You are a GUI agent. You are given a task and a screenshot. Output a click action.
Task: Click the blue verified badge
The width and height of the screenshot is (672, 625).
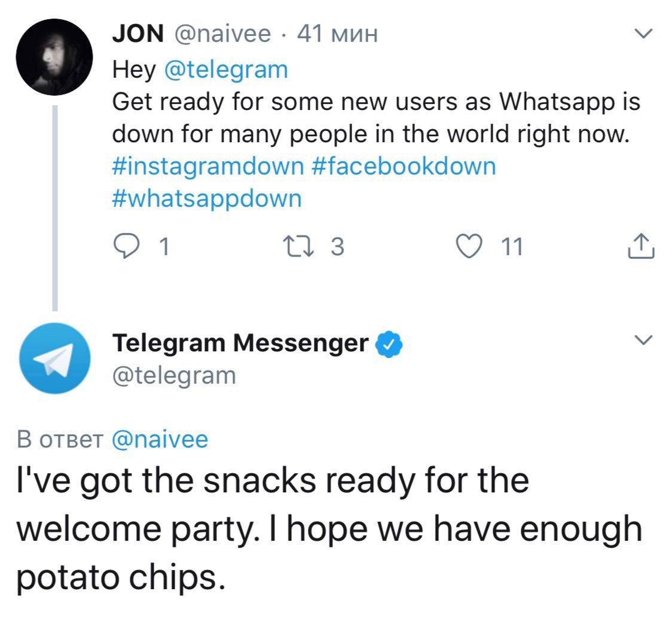388,344
